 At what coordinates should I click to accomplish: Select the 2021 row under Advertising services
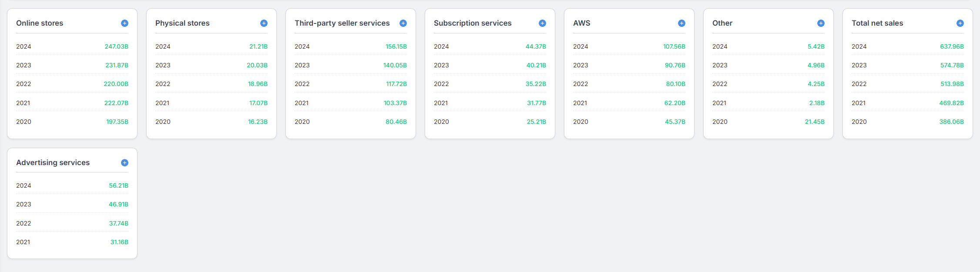[72, 242]
